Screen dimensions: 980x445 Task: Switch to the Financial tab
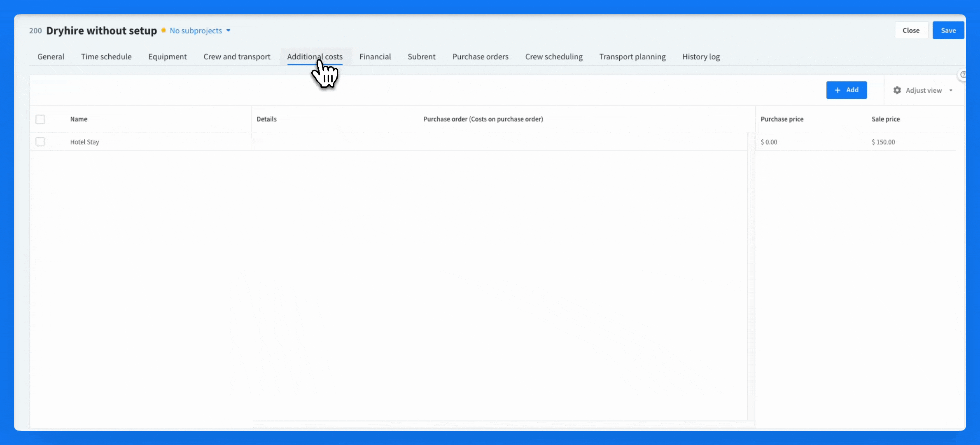click(375, 57)
